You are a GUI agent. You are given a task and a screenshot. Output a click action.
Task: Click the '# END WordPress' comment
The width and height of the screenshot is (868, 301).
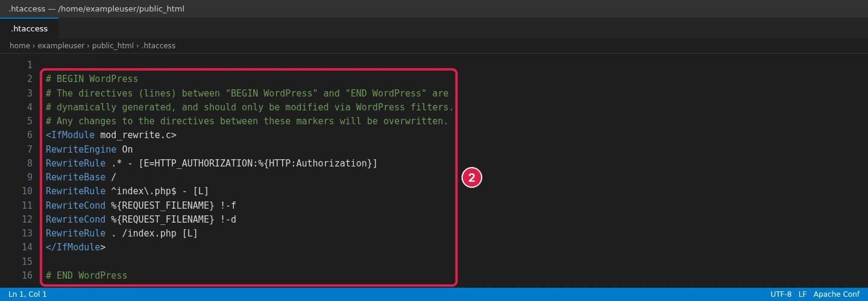[86, 275]
